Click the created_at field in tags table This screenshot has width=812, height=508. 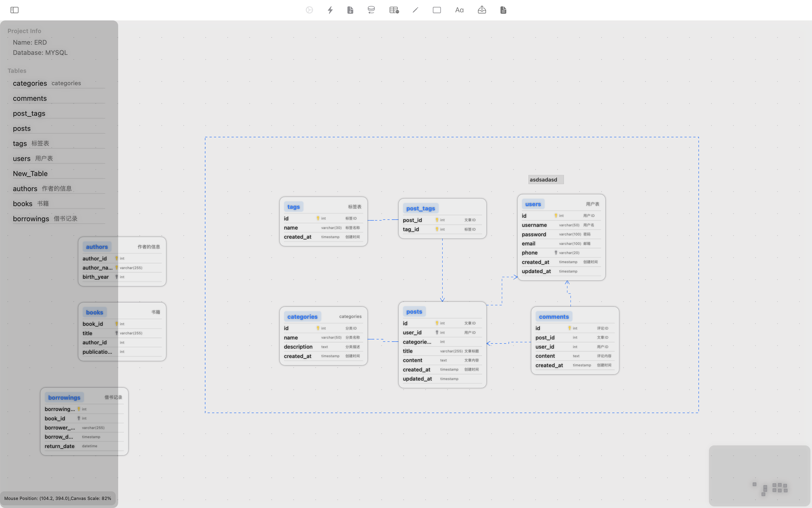tap(323, 237)
